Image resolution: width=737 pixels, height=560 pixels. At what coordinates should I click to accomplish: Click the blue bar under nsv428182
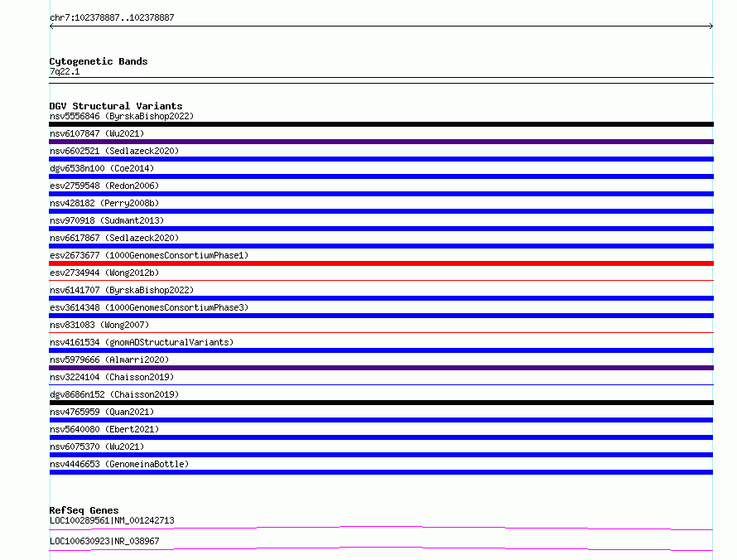click(381, 211)
